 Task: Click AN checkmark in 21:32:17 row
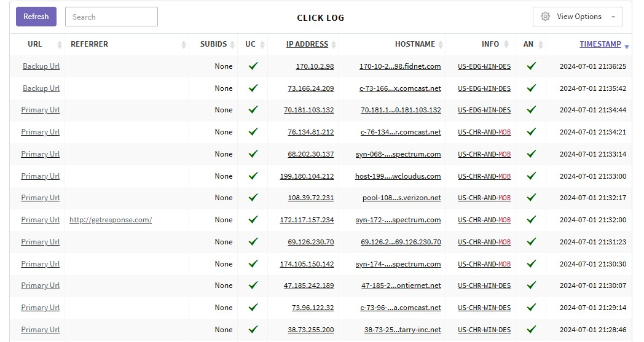coord(532,198)
